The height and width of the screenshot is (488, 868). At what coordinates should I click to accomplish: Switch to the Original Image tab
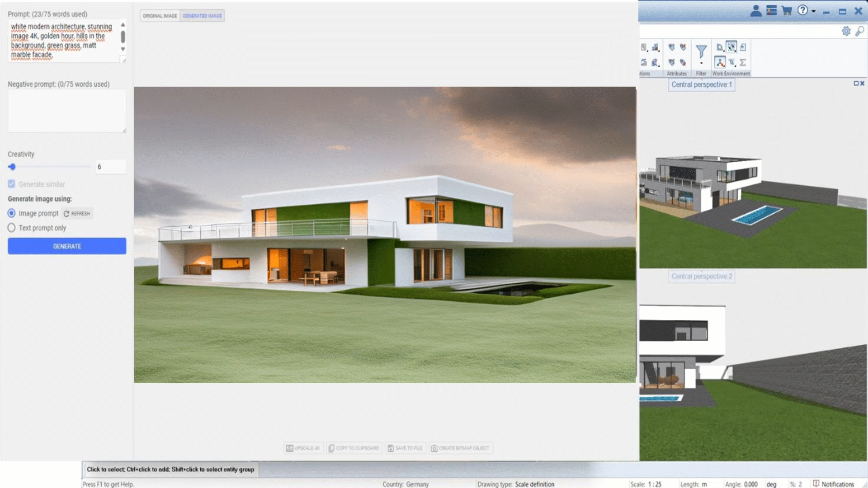pos(160,16)
